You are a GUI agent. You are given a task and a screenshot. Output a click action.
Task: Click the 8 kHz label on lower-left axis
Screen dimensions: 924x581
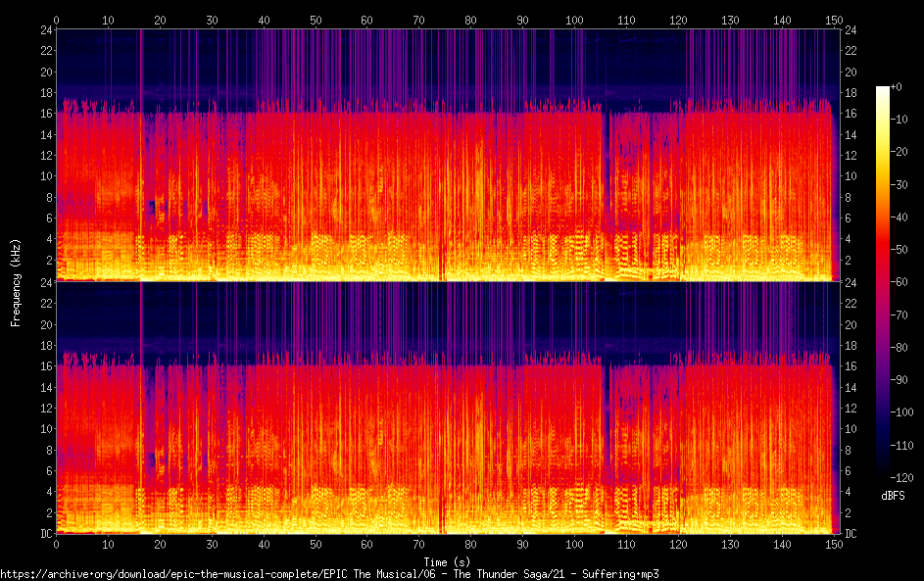[x=46, y=451]
